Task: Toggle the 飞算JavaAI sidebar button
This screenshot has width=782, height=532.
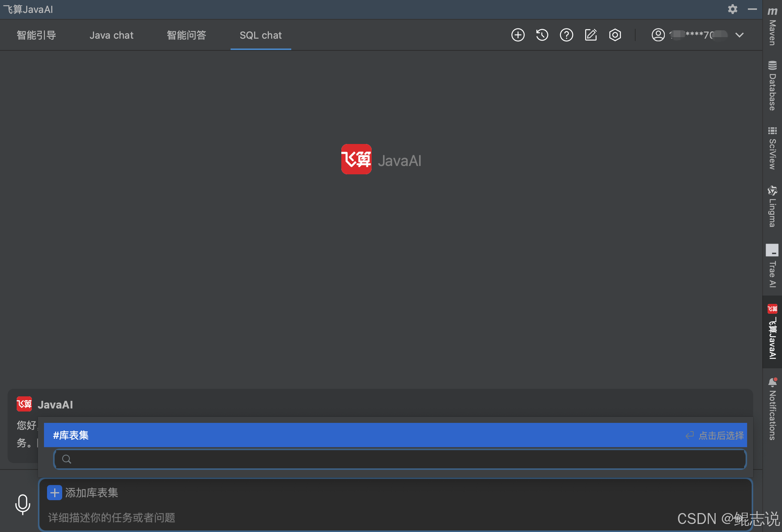Action: (x=772, y=331)
